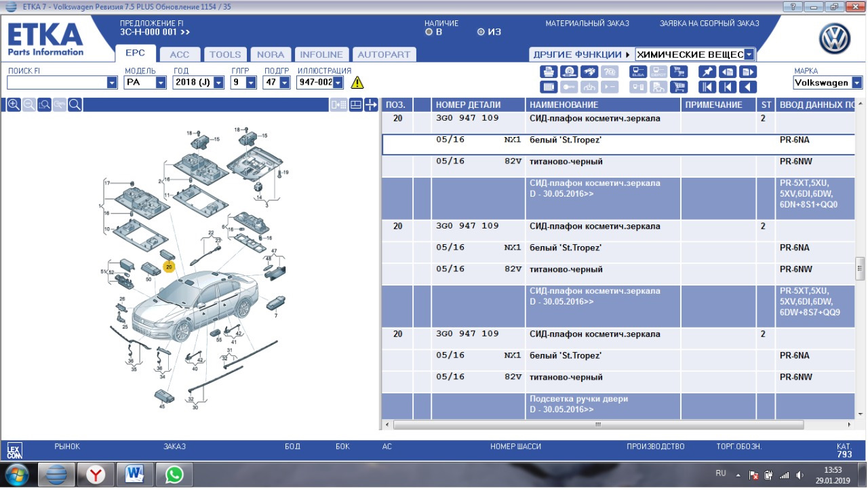868x491 pixels.
Task: Open Microsoft Word from taskbar
Action: click(135, 475)
